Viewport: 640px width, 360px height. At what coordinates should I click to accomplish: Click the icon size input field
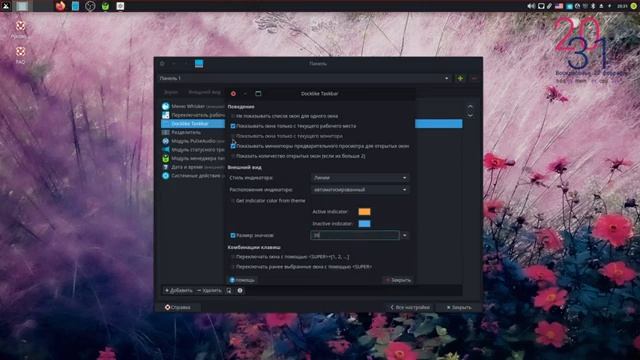coord(355,236)
